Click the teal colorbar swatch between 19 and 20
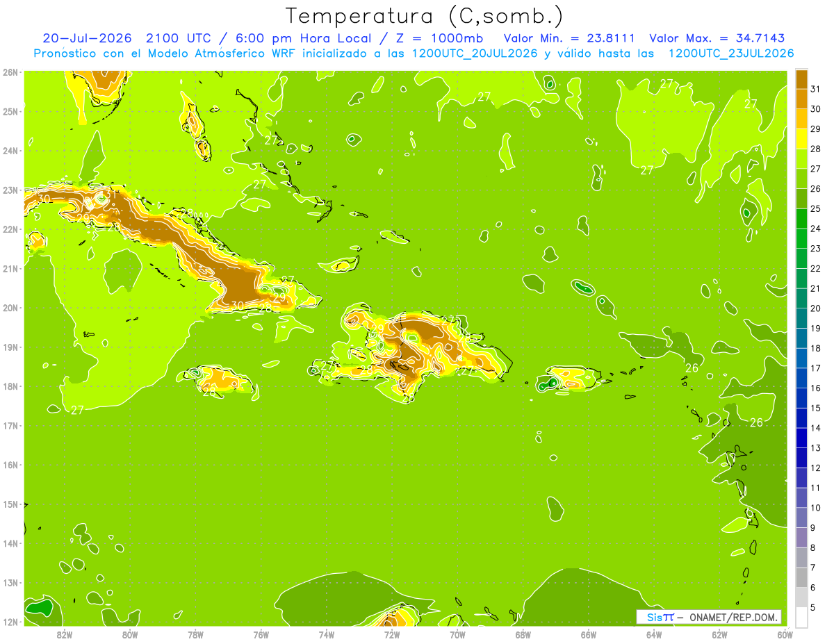 801,319
